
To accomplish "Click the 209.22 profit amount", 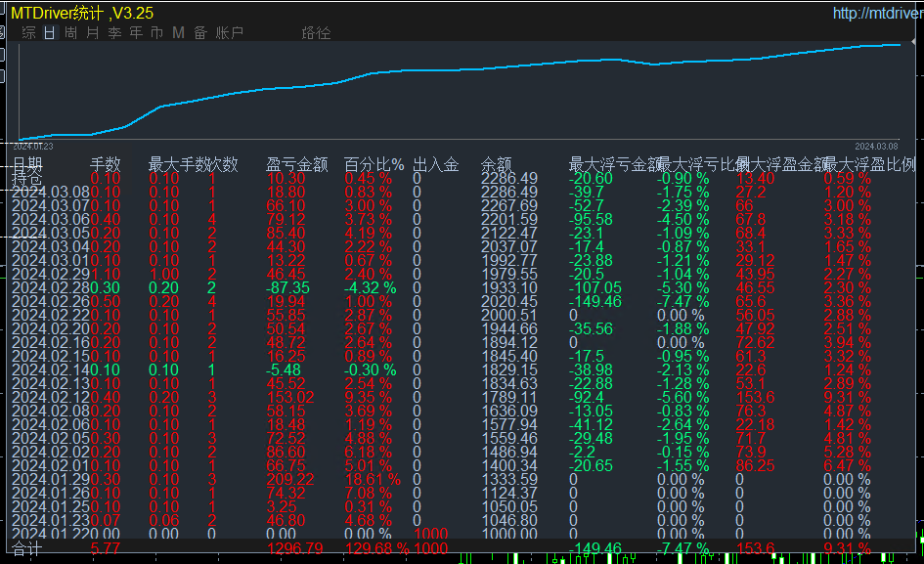I will (290, 479).
